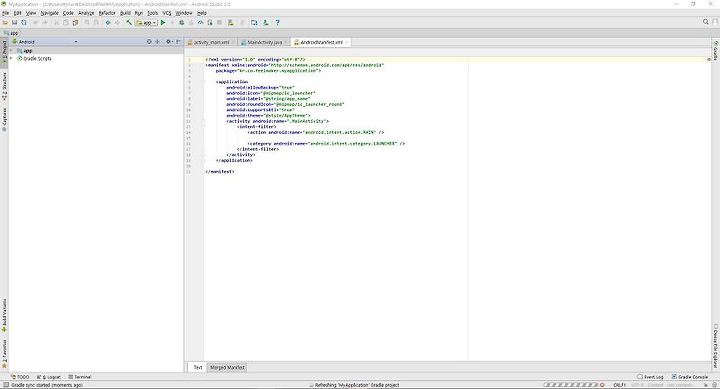Open the Terminal tool window
Image resolution: width=720 pixels, height=389 pixels.
[x=80, y=377]
